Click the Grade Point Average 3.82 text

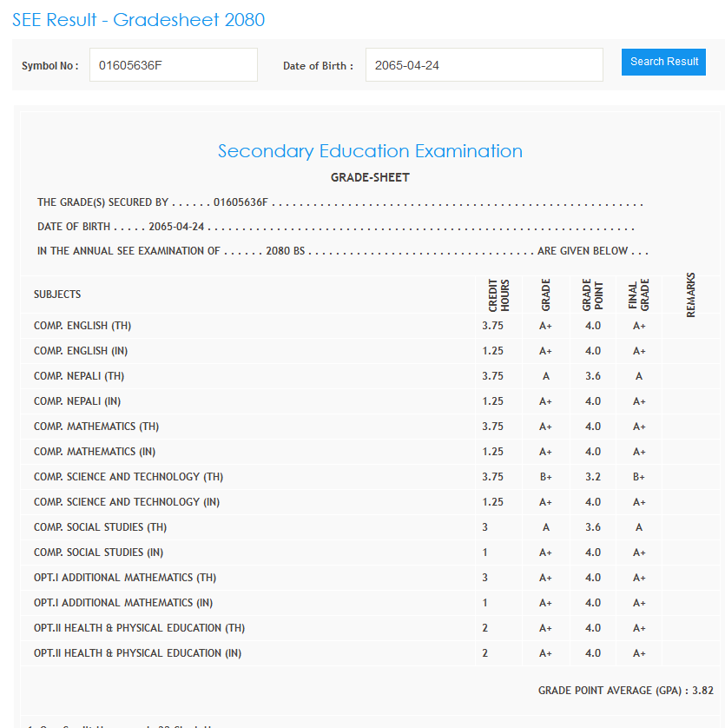(625, 691)
